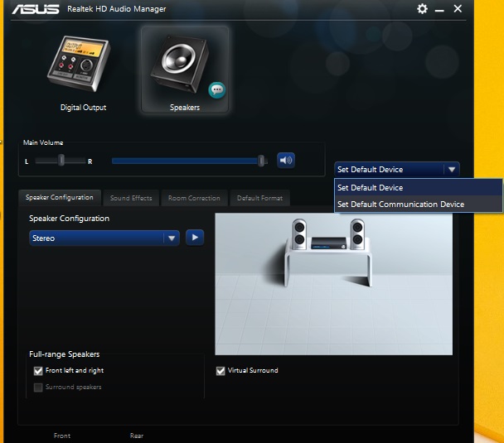Open the Room Correction tab
Screen dimensions: 504x443
point(194,198)
